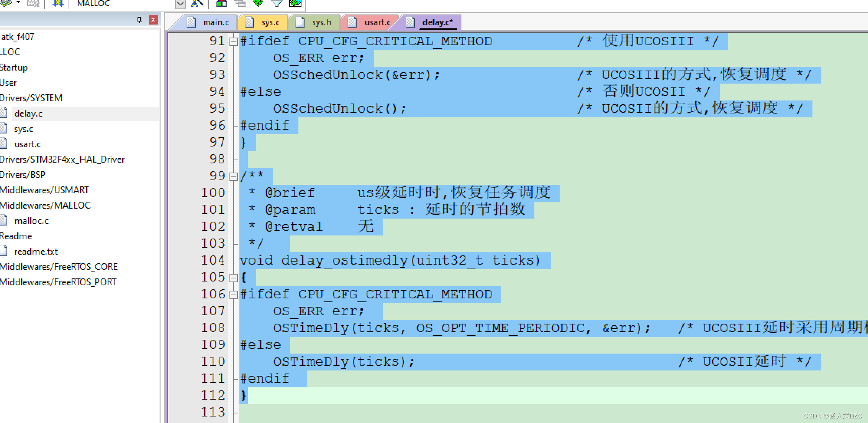Click the Select Software Packs funnel icon
The image size is (868, 423).
pyautogui.click(x=277, y=3)
